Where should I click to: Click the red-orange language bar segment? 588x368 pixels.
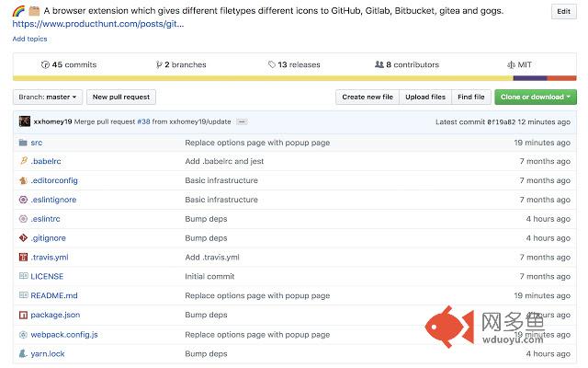[561, 78]
